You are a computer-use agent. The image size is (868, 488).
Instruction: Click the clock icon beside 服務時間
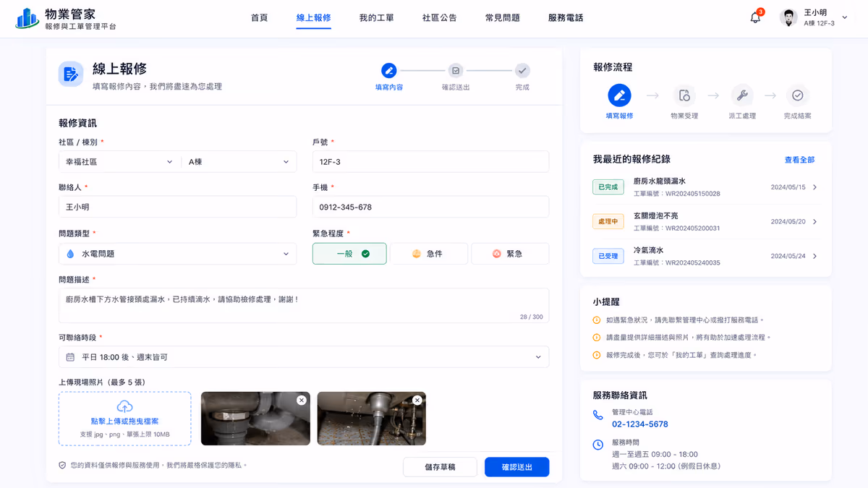[597, 445]
